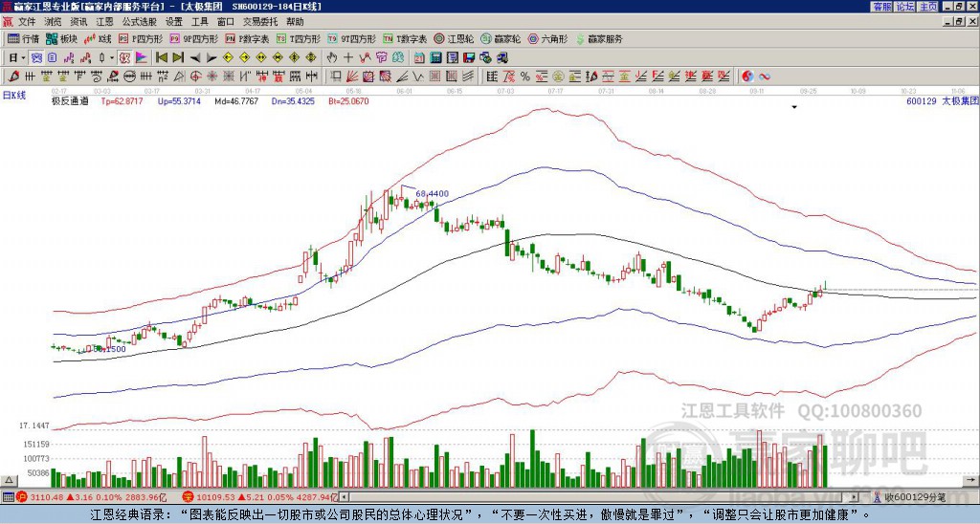The image size is (980, 524).
Task: Click the Tp=62.8717 indicator value
Action: [x=122, y=100]
